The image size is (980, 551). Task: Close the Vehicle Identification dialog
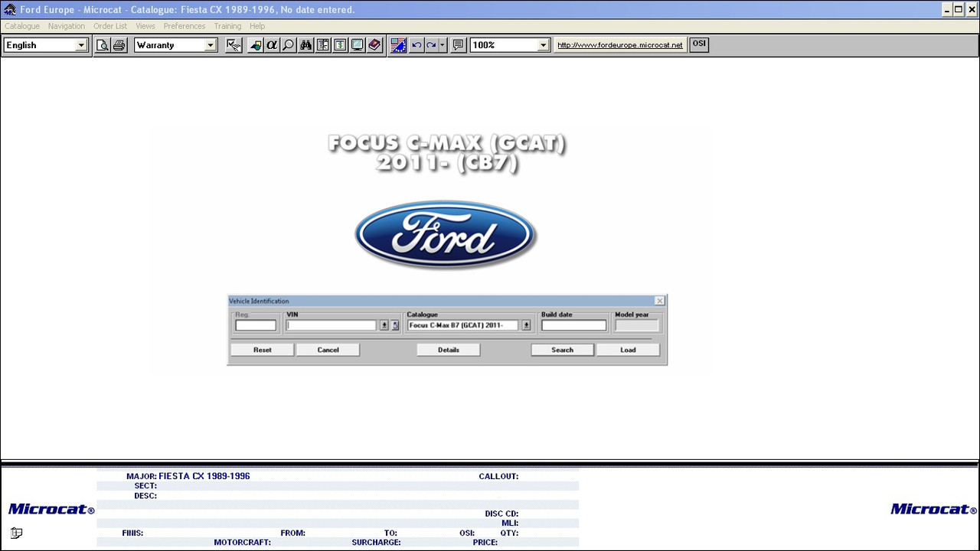660,301
